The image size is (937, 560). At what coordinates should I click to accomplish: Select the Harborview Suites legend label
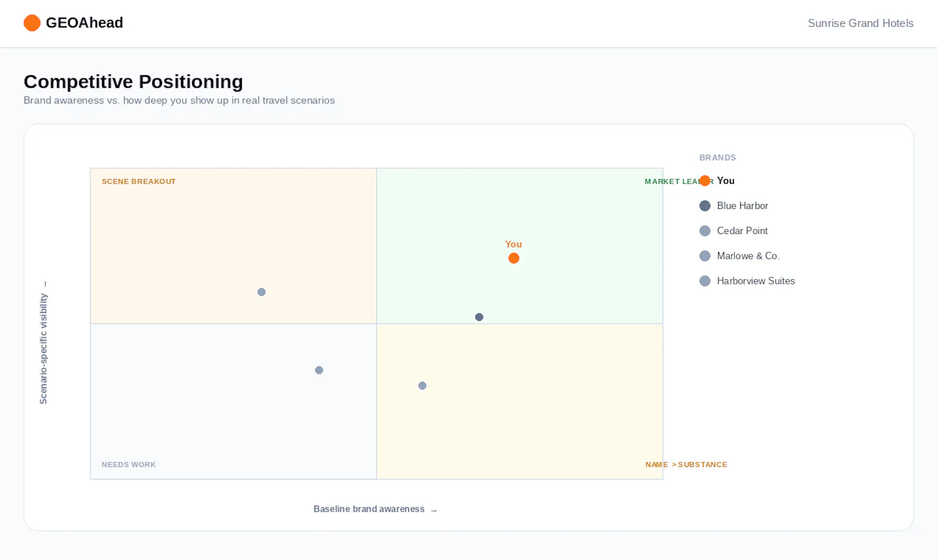[756, 281]
